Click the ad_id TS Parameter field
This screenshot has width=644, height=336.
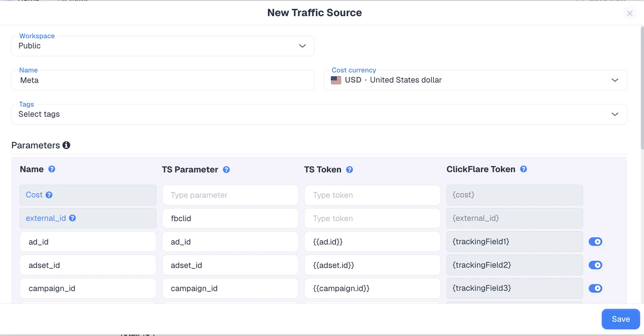pos(230,242)
